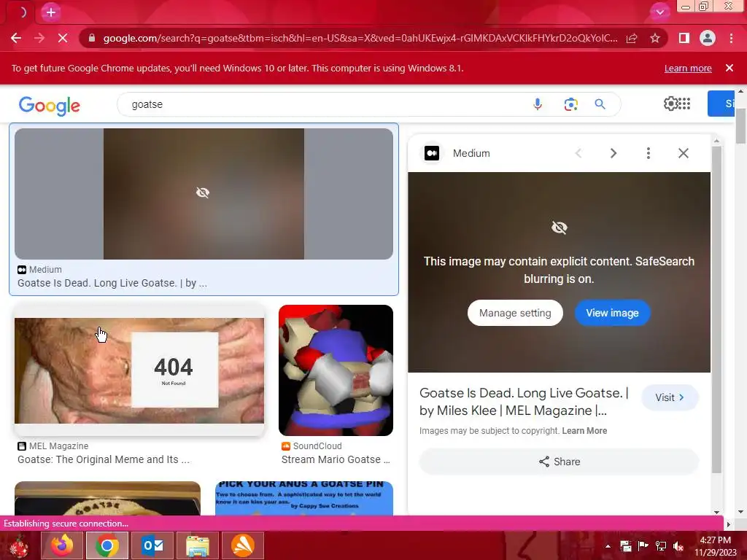Open Chrome's three-dot menu

coord(731,38)
